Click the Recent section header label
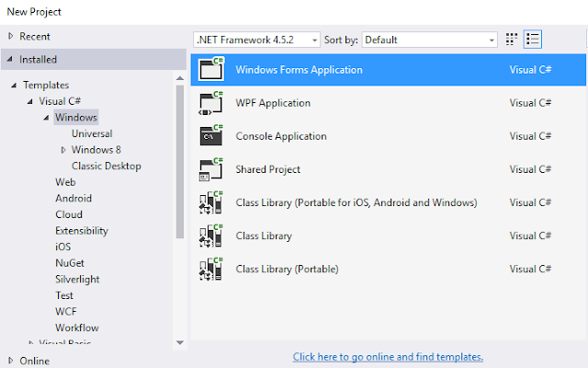The image size is (588, 368). point(35,37)
